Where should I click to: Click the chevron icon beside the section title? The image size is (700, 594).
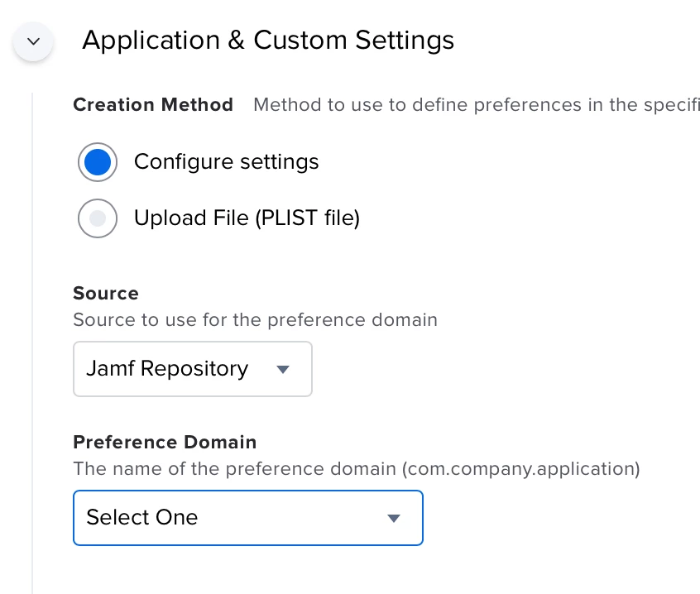pyautogui.click(x=33, y=41)
